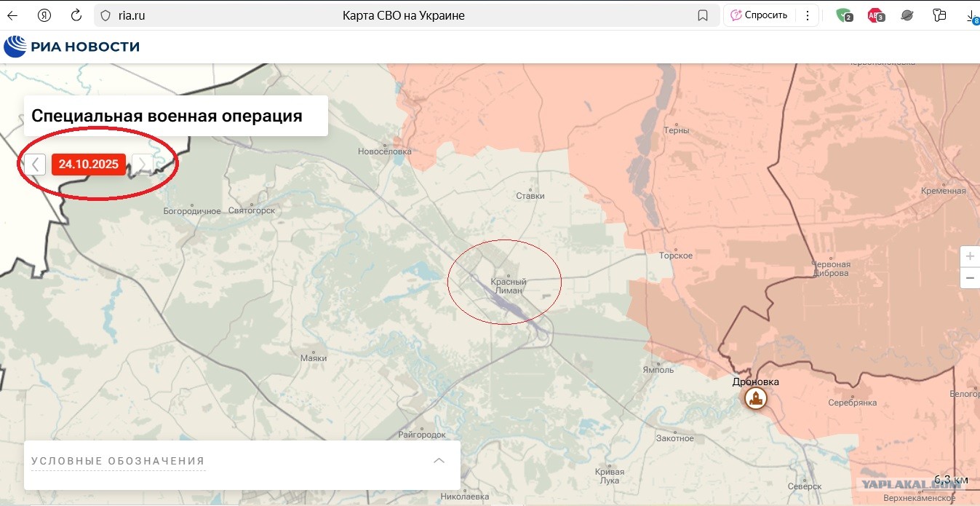
Task: Open the РИА Новости logo link
Action: click(71, 47)
